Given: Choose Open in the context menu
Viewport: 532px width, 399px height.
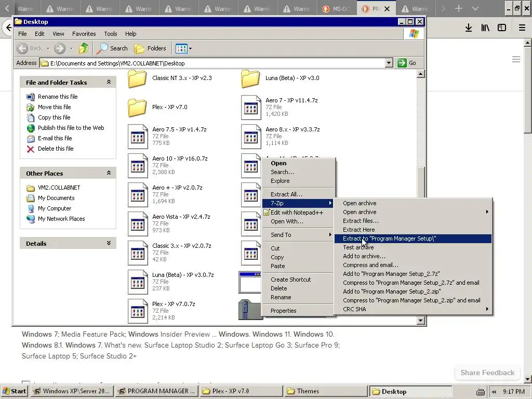Looking at the screenshot, I should 299,163.
